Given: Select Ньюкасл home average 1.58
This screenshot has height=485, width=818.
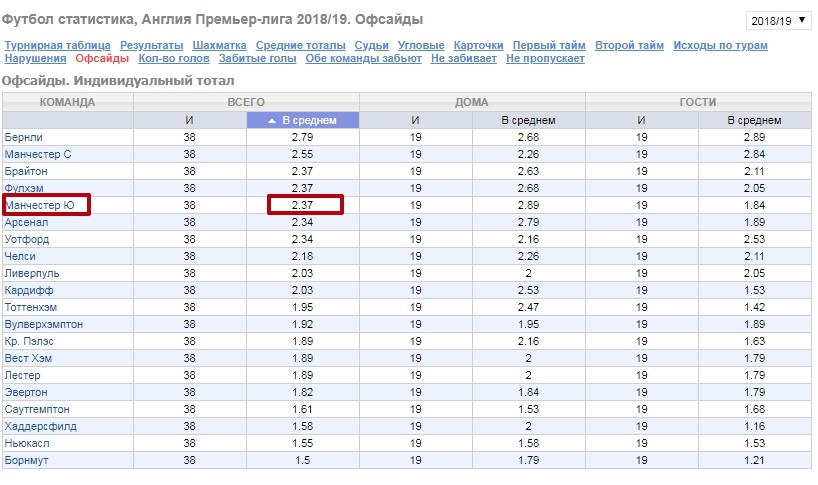Looking at the screenshot, I should [x=528, y=443].
